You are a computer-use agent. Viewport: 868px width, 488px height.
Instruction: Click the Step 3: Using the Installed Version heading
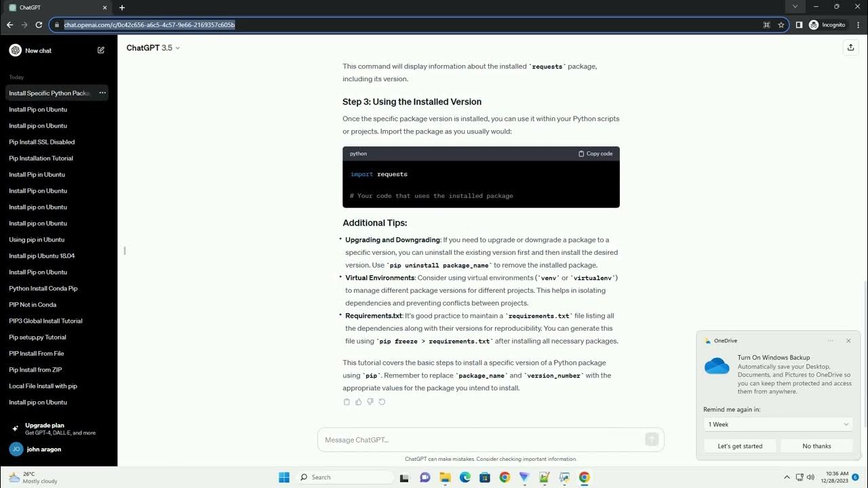click(412, 102)
